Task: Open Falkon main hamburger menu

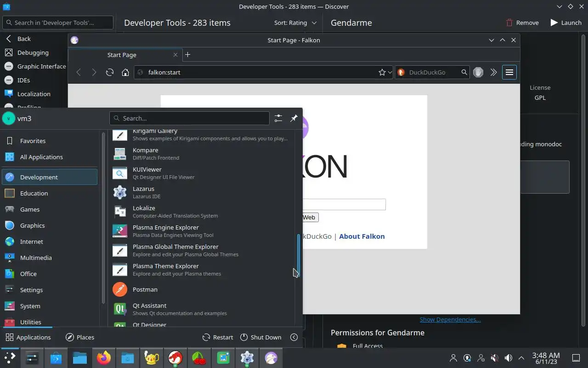Action: [509, 72]
